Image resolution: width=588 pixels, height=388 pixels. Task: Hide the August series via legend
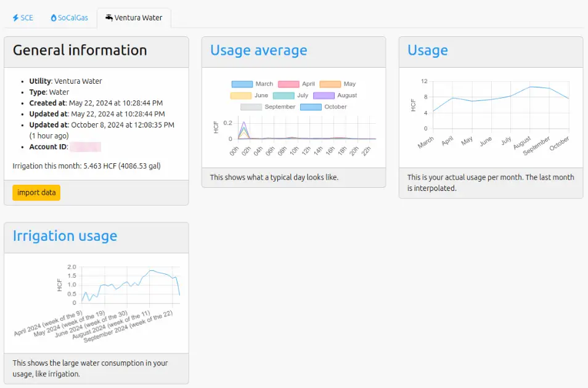(324, 95)
